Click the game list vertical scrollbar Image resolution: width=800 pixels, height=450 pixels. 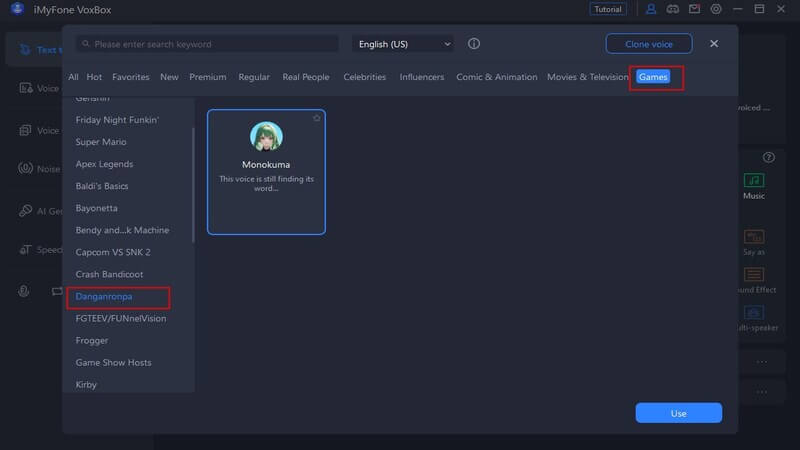click(x=193, y=185)
